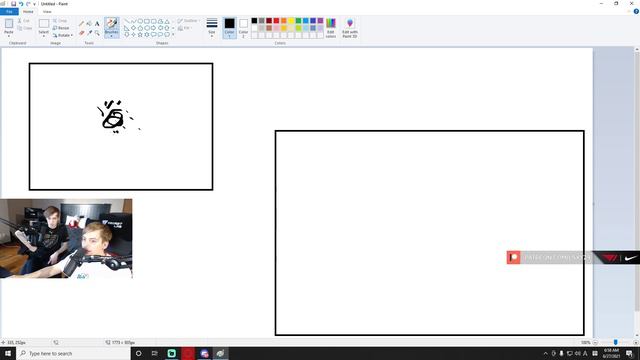Click the zoom out minus button
Screen dimensions: 640x360
(595, 342)
